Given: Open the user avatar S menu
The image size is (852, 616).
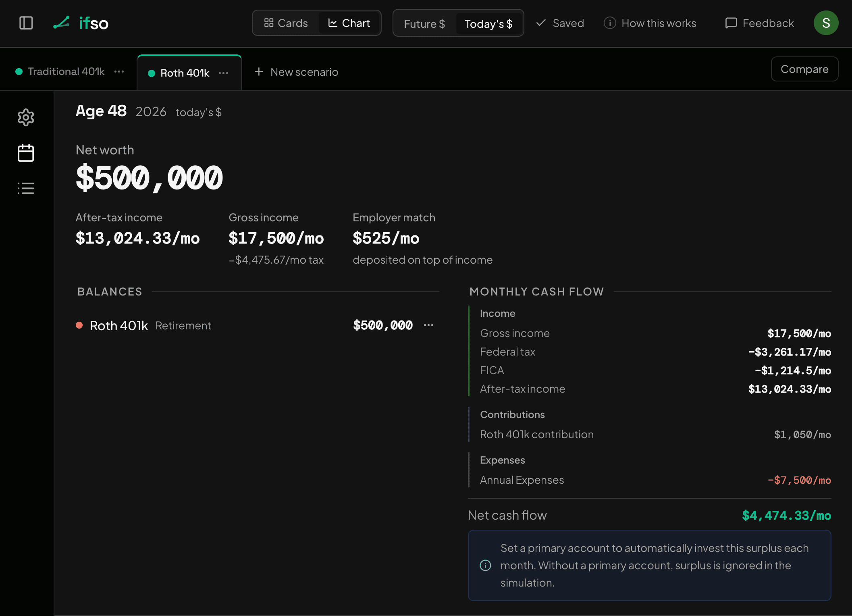Looking at the screenshot, I should [x=826, y=23].
